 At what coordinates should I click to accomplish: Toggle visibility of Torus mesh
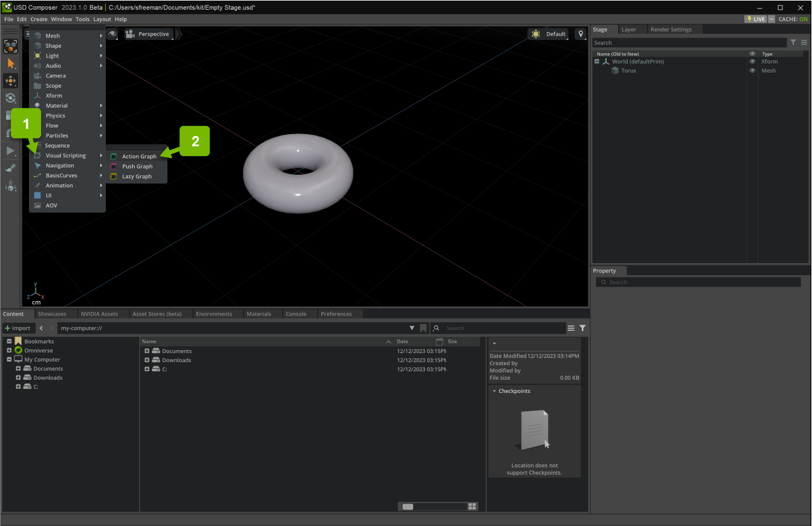pos(752,71)
